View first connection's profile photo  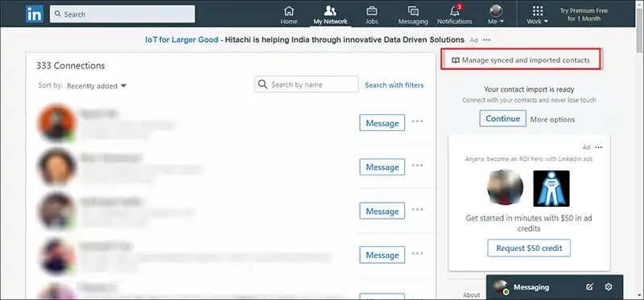[x=56, y=122]
